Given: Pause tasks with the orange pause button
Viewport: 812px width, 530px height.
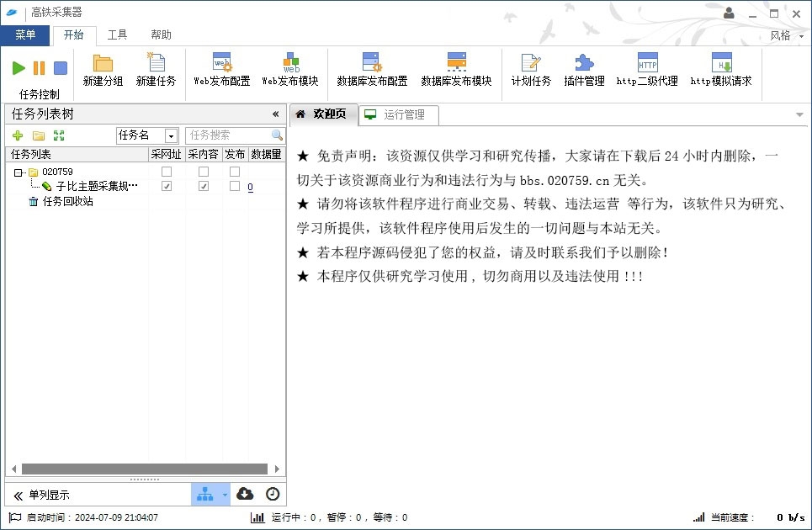Looking at the screenshot, I should 40,68.
